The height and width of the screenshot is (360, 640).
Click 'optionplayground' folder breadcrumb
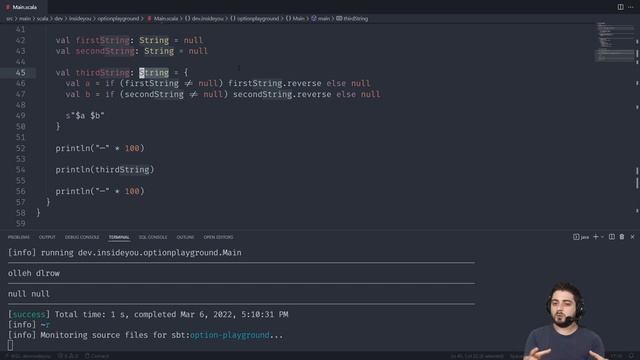pos(118,18)
